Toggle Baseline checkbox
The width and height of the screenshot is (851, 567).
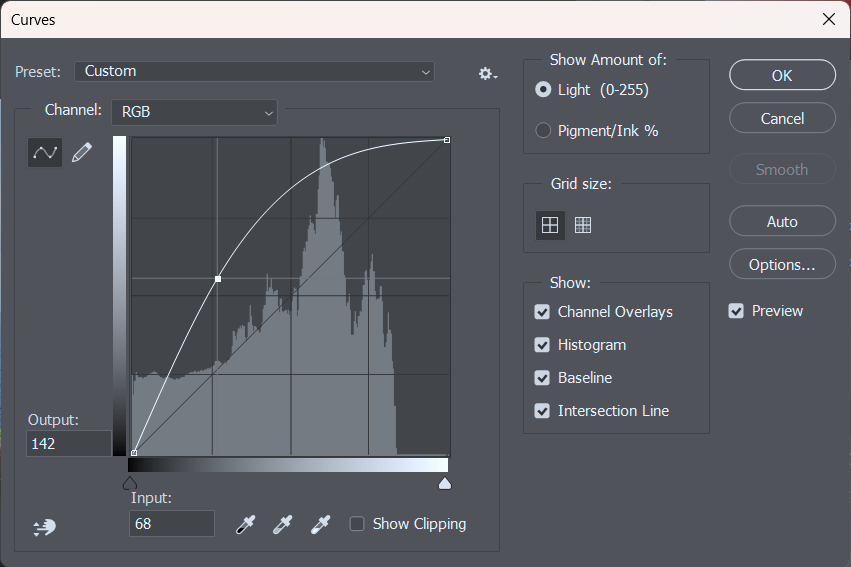click(542, 378)
